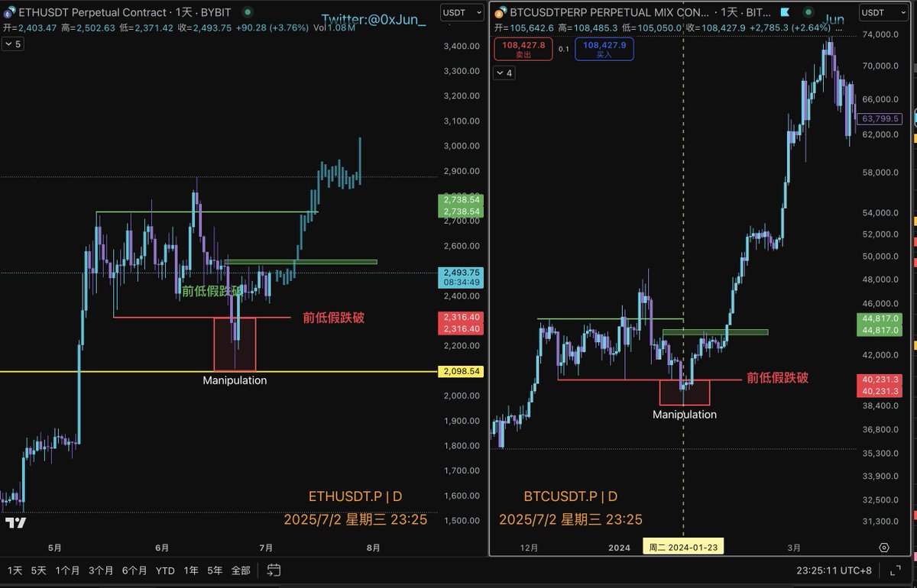Click the current price label 2,493.75 on ETH axis

click(x=461, y=277)
